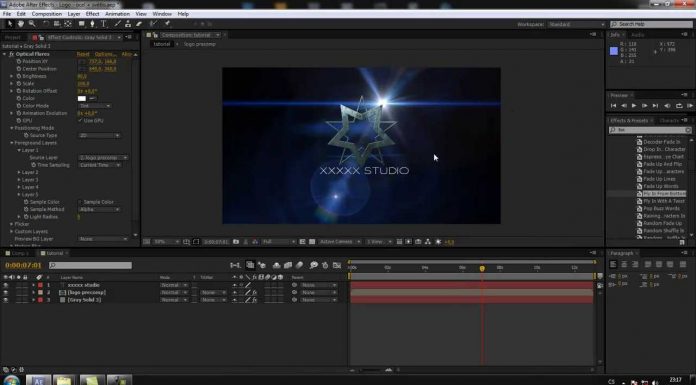Toggle Sample Color checkbox under Layer 5
The image size is (696, 385).
point(80,202)
